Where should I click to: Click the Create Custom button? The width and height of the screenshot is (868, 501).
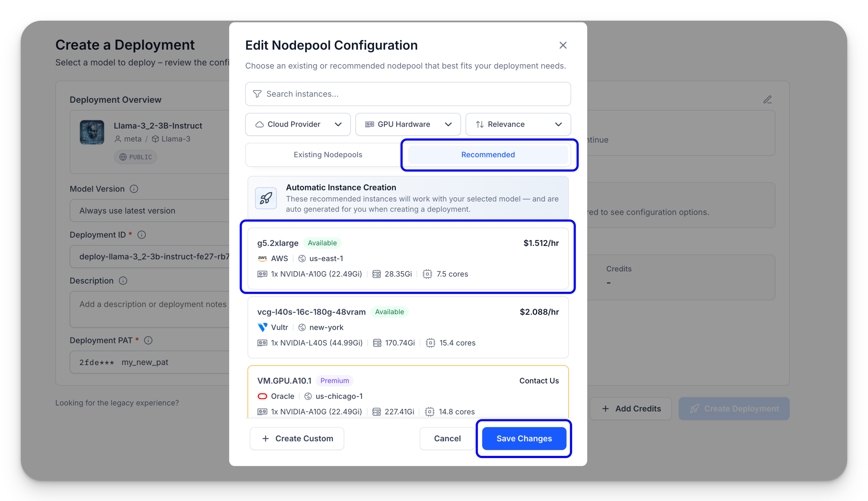click(297, 438)
